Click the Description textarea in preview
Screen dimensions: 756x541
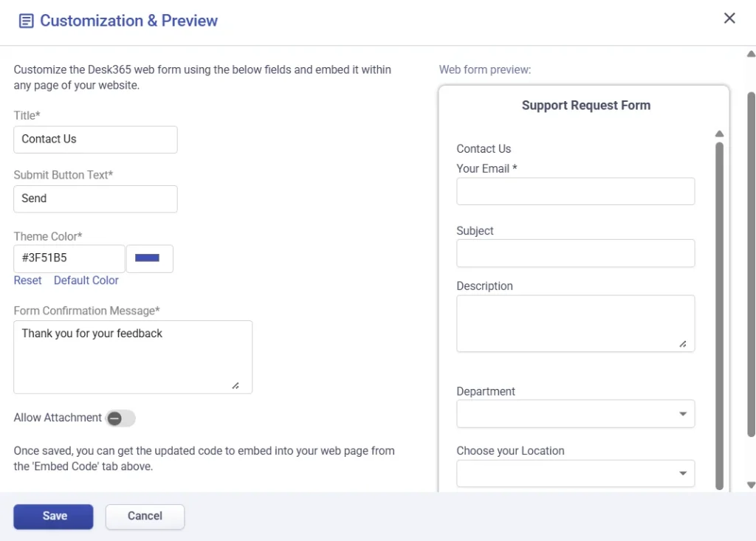575,323
